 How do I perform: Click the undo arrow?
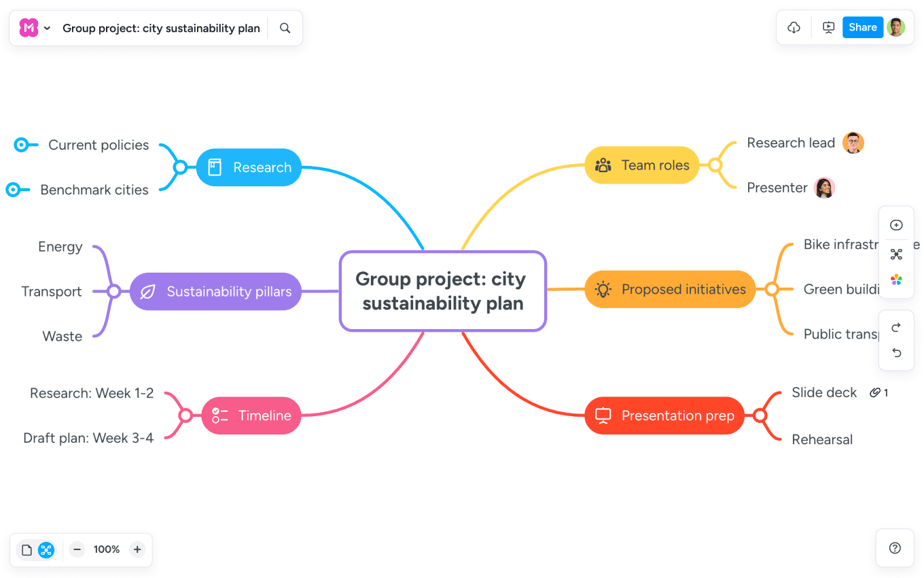[896, 353]
